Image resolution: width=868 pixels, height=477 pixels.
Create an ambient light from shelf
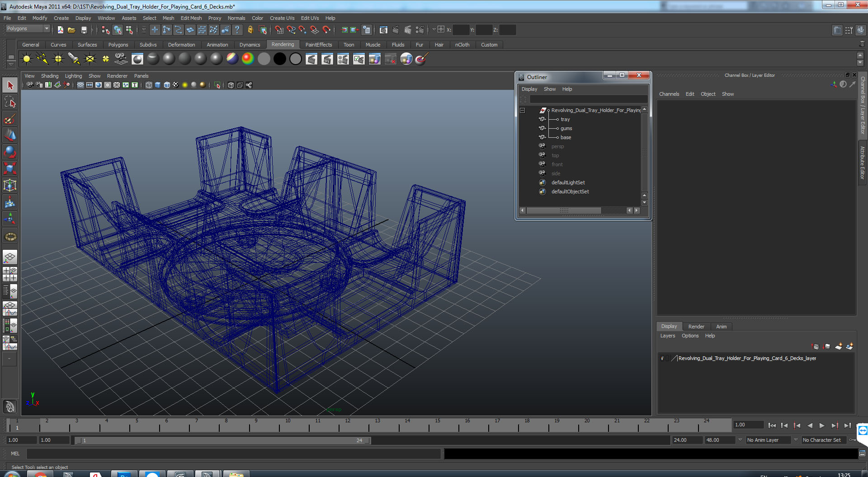(27, 59)
